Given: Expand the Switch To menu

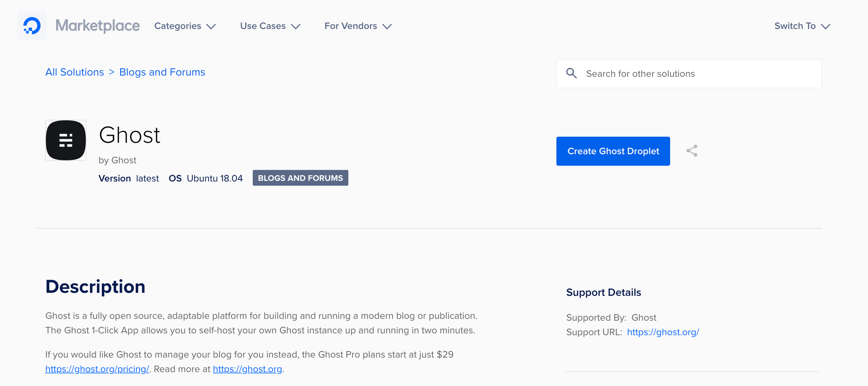Looking at the screenshot, I should (x=802, y=26).
